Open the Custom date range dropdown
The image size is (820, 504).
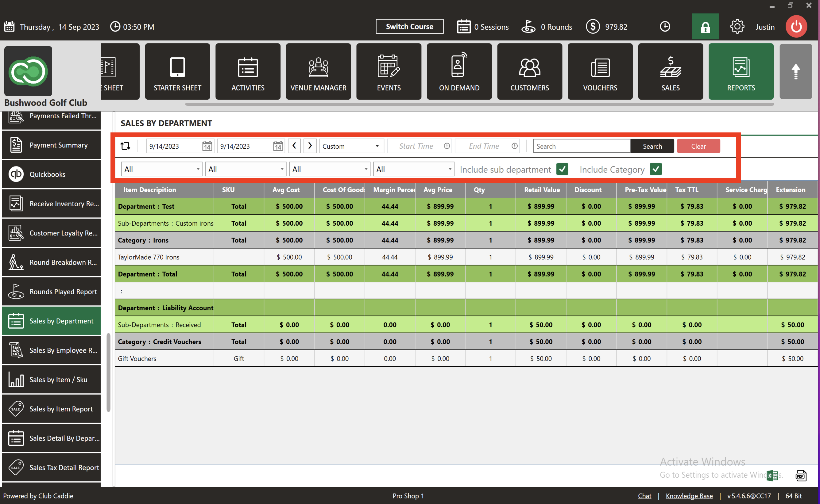351,146
